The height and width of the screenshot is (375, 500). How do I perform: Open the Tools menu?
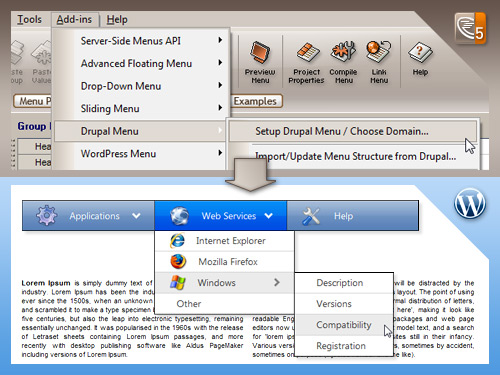[x=30, y=20]
